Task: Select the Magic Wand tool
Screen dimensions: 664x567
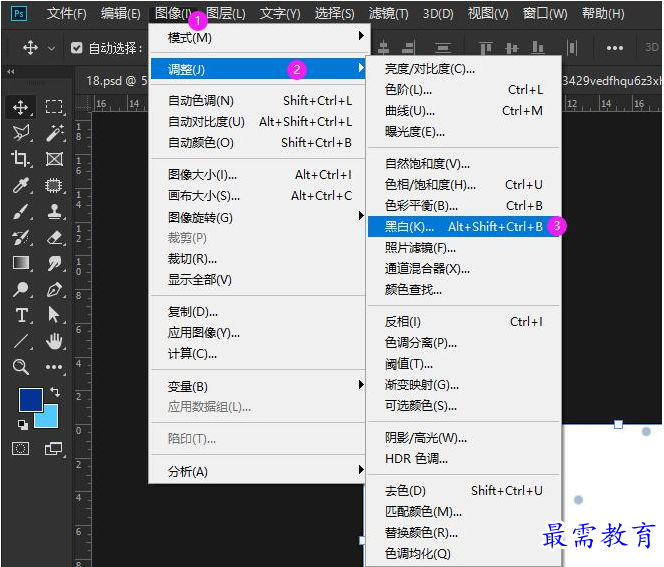Action: tap(54, 133)
